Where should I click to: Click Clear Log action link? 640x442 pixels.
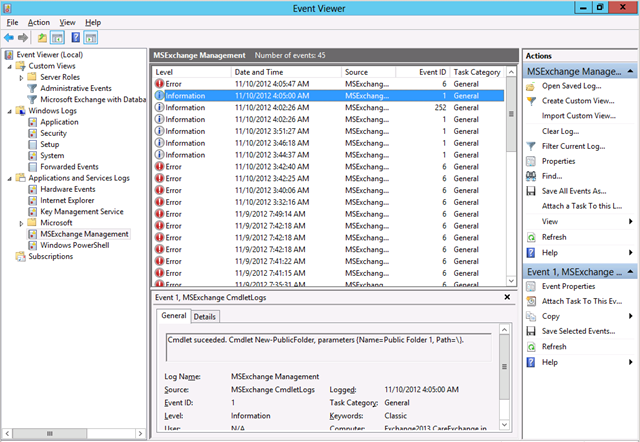[560, 131]
